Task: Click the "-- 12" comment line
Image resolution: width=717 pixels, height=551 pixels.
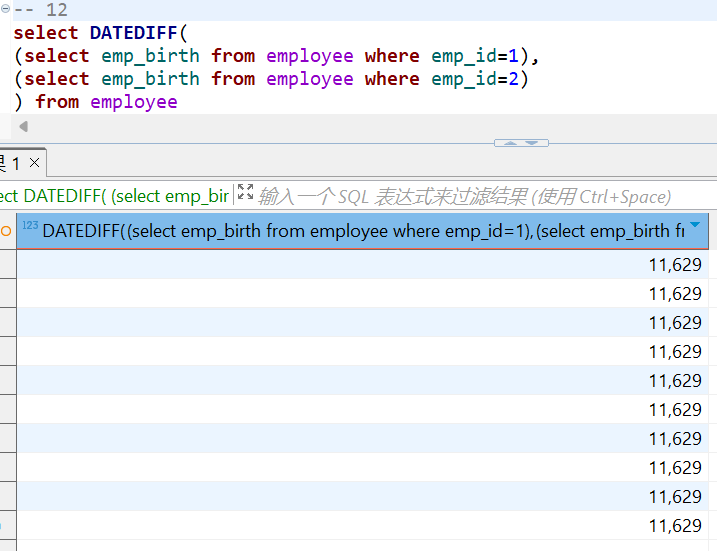Action: tap(40, 10)
